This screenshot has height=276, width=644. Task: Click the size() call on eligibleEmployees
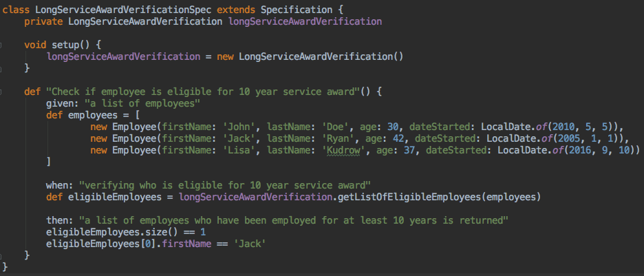point(162,232)
